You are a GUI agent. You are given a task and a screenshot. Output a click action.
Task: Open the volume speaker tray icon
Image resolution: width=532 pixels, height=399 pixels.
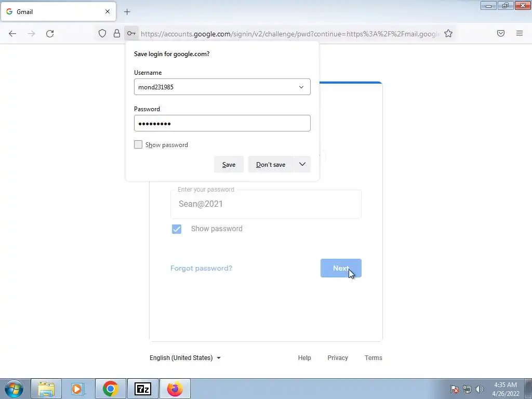coord(479,389)
